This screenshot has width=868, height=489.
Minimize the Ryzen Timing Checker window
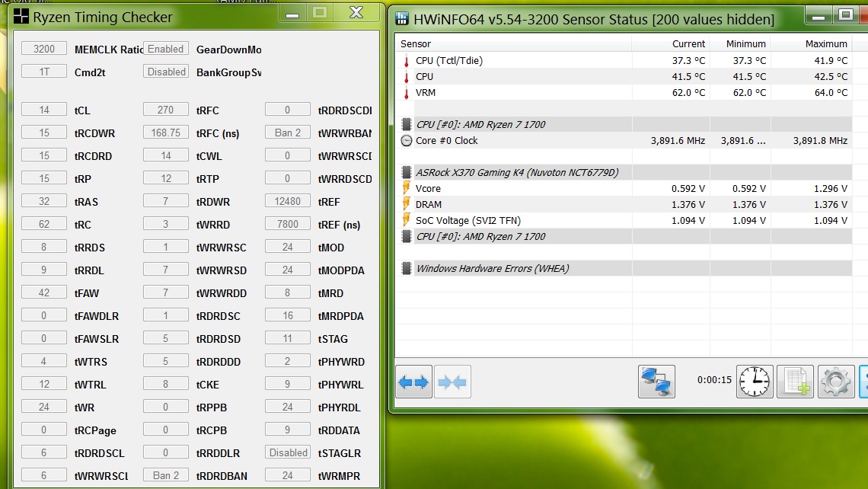click(292, 13)
